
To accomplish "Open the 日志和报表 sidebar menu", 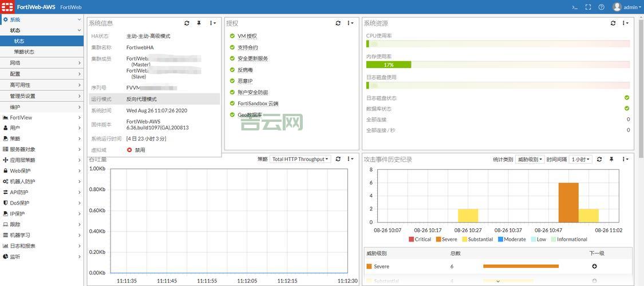I will (x=41, y=246).
